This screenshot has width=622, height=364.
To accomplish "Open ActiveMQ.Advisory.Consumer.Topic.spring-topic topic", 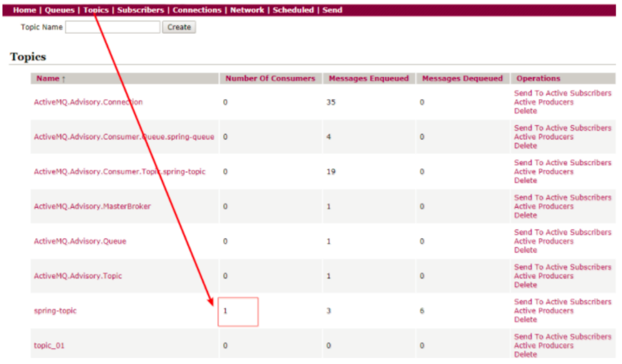I will [x=119, y=172].
